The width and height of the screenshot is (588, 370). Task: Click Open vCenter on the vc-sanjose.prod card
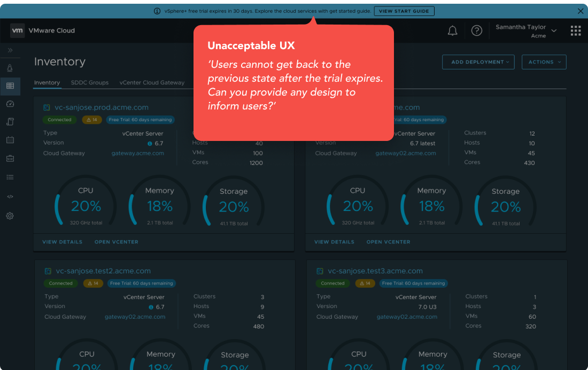coord(116,242)
